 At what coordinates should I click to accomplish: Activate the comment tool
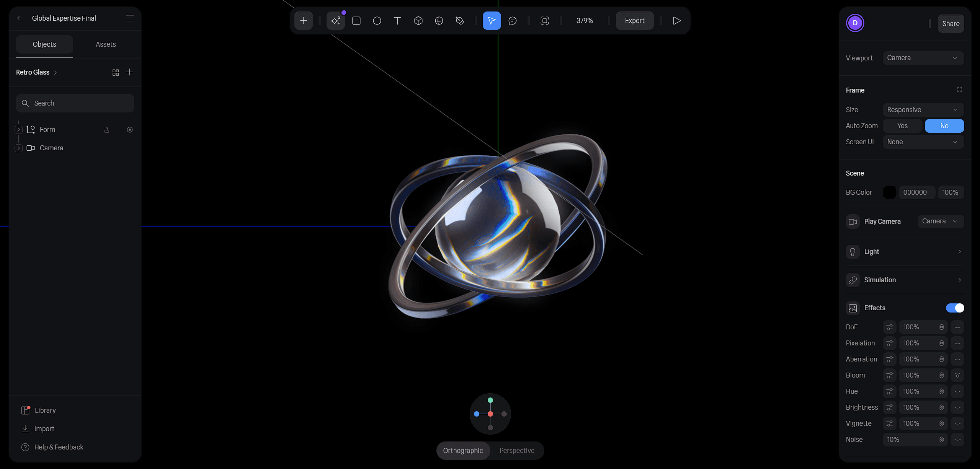[512, 21]
